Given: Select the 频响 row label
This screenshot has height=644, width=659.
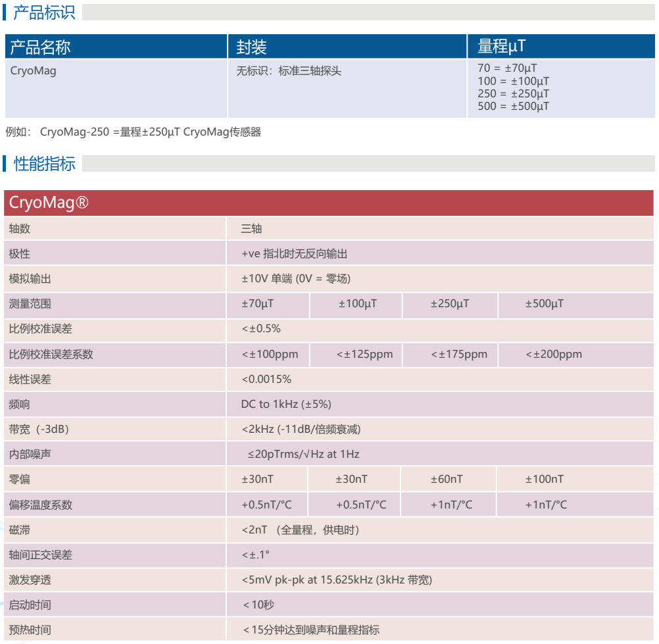Looking at the screenshot, I should pyautogui.click(x=20, y=405).
